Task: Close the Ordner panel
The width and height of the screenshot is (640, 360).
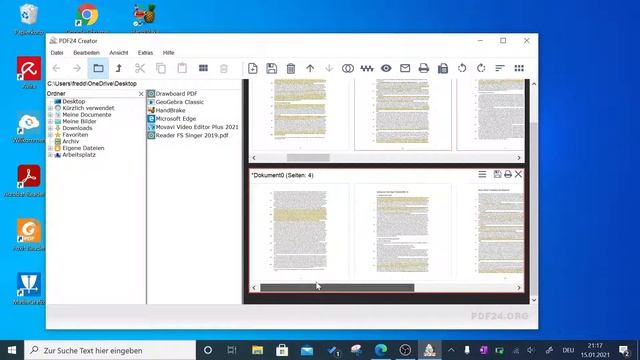Action: pyautogui.click(x=141, y=94)
